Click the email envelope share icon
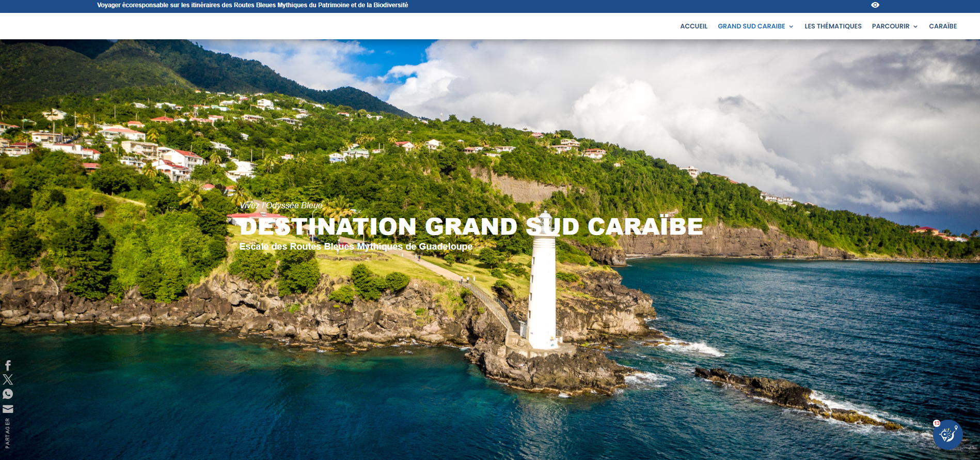Viewport: 980px width, 460px height. 8,409
